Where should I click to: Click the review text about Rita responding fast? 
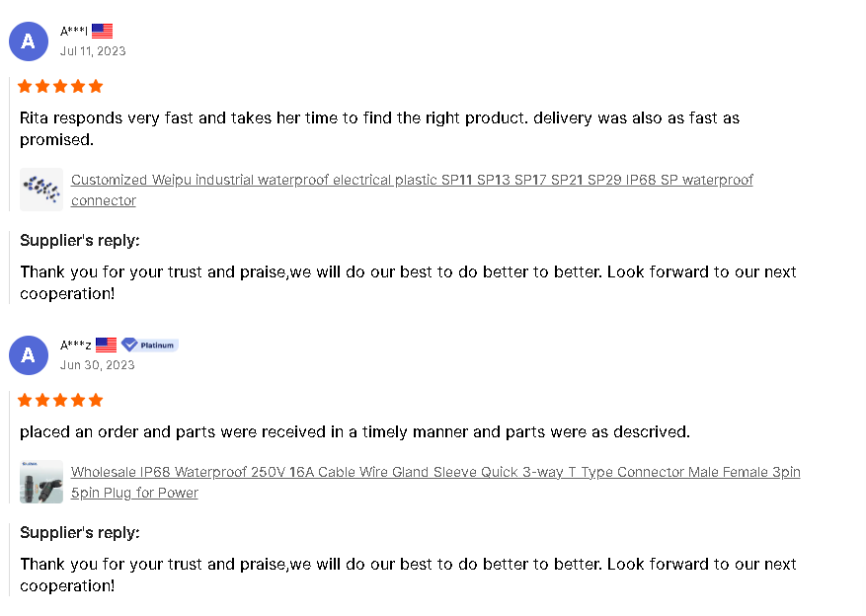click(x=379, y=118)
